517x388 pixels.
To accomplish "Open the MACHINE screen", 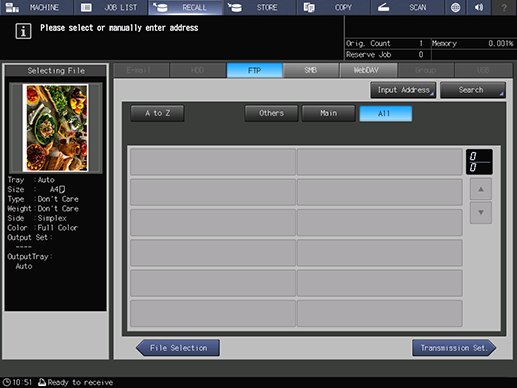I will 36,7.
